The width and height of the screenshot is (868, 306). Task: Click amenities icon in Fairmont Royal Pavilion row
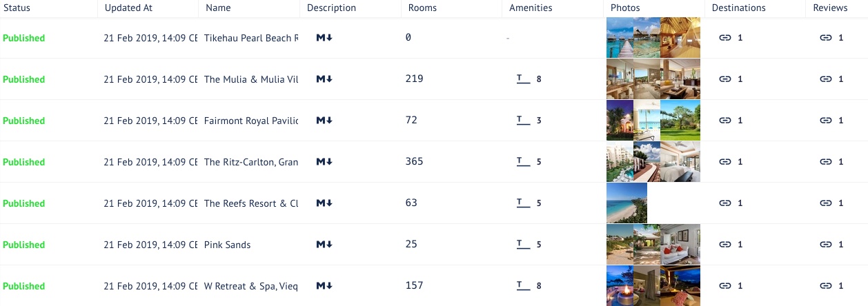[x=523, y=121]
